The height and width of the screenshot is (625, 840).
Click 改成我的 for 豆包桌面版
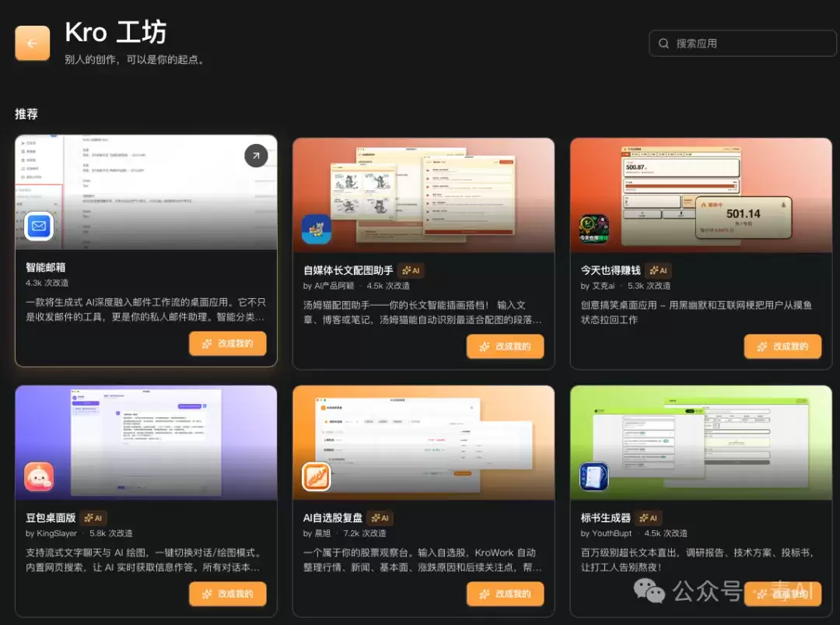[228, 594]
